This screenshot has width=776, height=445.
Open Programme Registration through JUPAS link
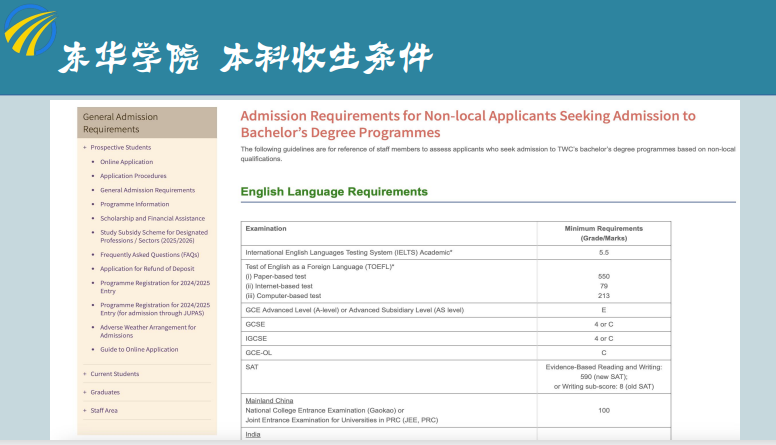pos(155,309)
